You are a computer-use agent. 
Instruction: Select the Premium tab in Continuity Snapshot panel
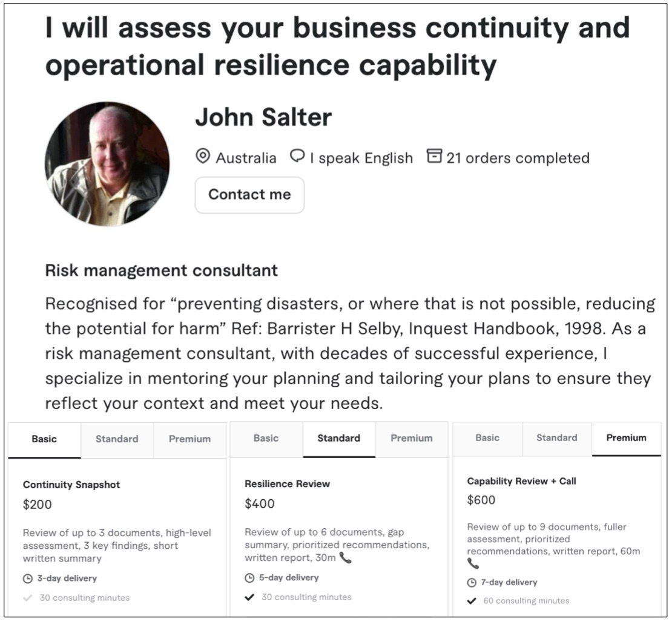click(x=189, y=439)
